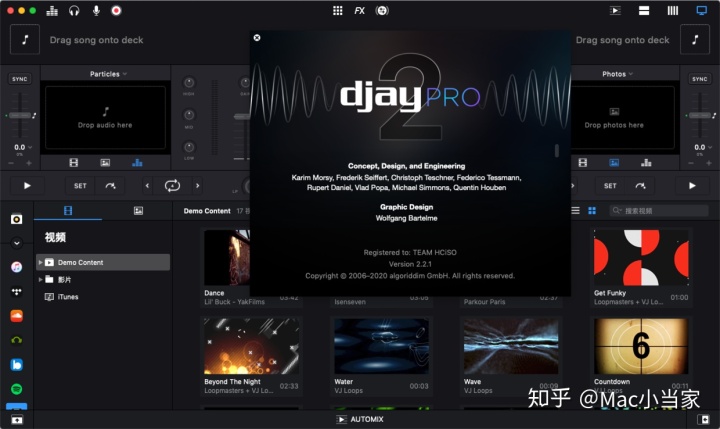Open the My Collection source icon
720x429 pixels.
[17, 219]
